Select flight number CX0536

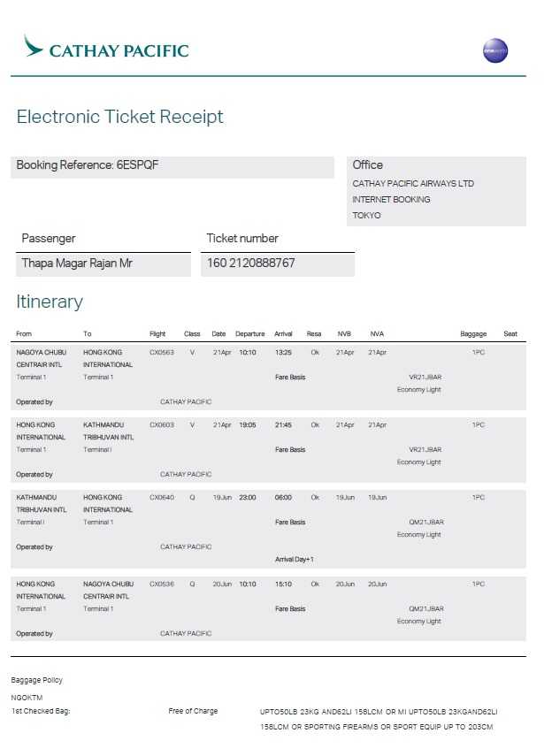162,584
